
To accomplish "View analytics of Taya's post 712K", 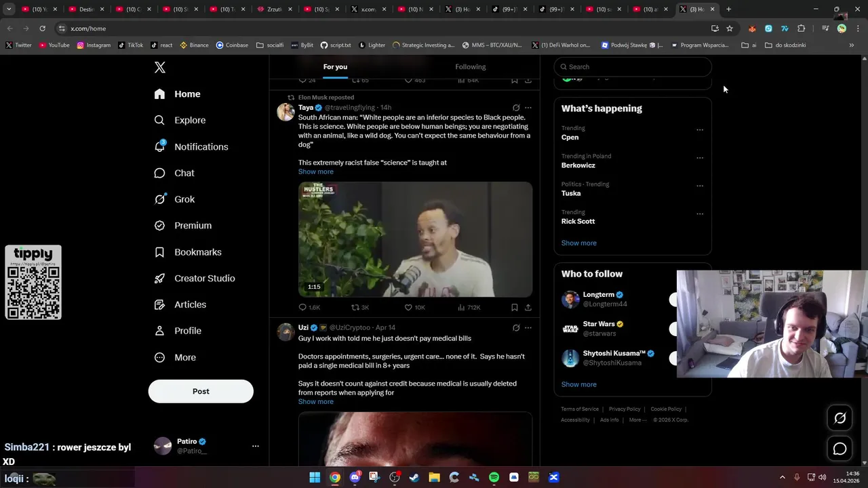I will 469,307.
